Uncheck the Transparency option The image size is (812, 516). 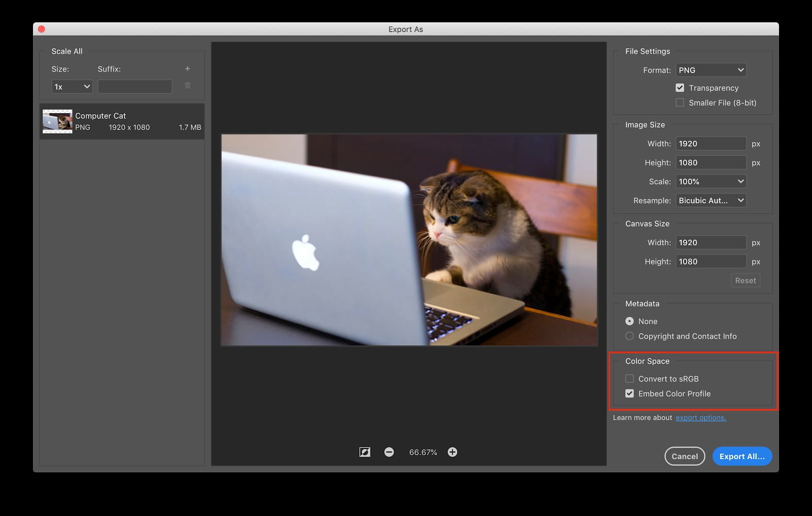click(680, 87)
